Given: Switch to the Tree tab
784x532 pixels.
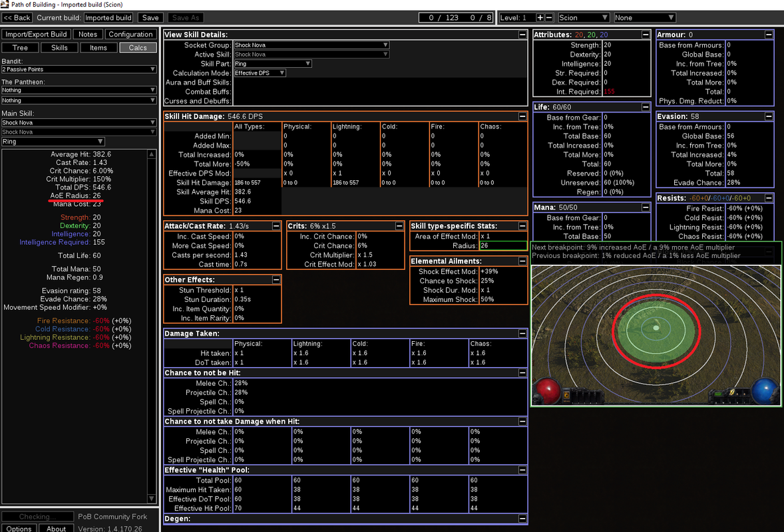Looking at the screenshot, I should click(20, 47).
